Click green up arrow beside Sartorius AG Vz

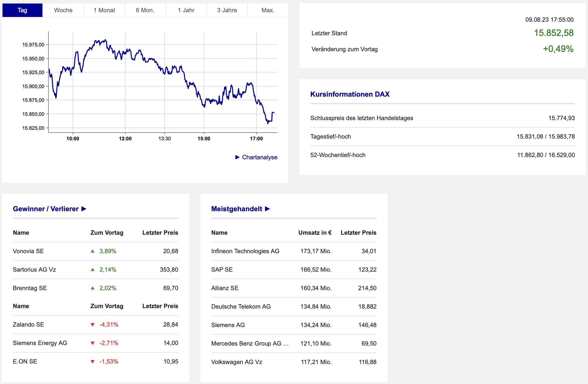[x=93, y=270]
